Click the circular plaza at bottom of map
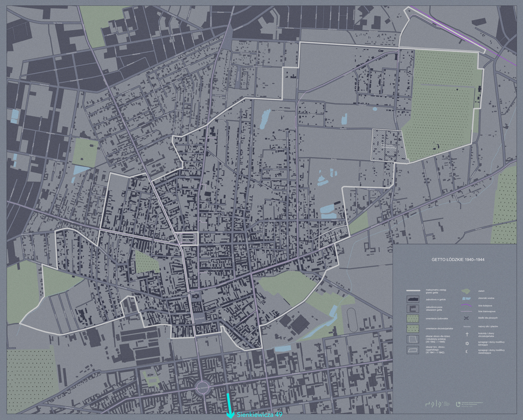 [202, 387]
